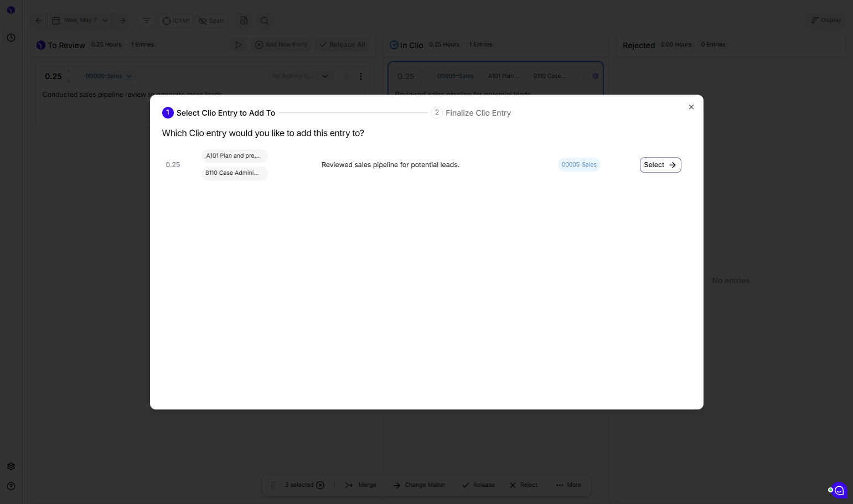The image size is (853, 504).
Task: Open More options in bottom action bar
Action: (568, 485)
